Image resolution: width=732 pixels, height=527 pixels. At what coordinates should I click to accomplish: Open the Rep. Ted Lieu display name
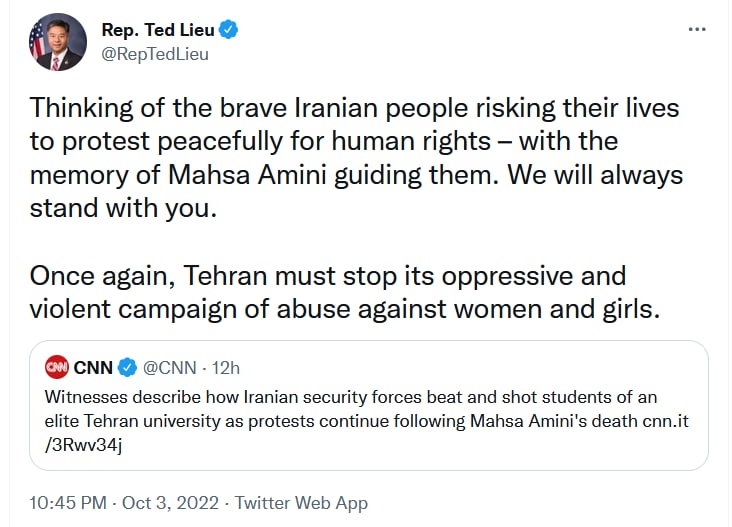click(158, 30)
